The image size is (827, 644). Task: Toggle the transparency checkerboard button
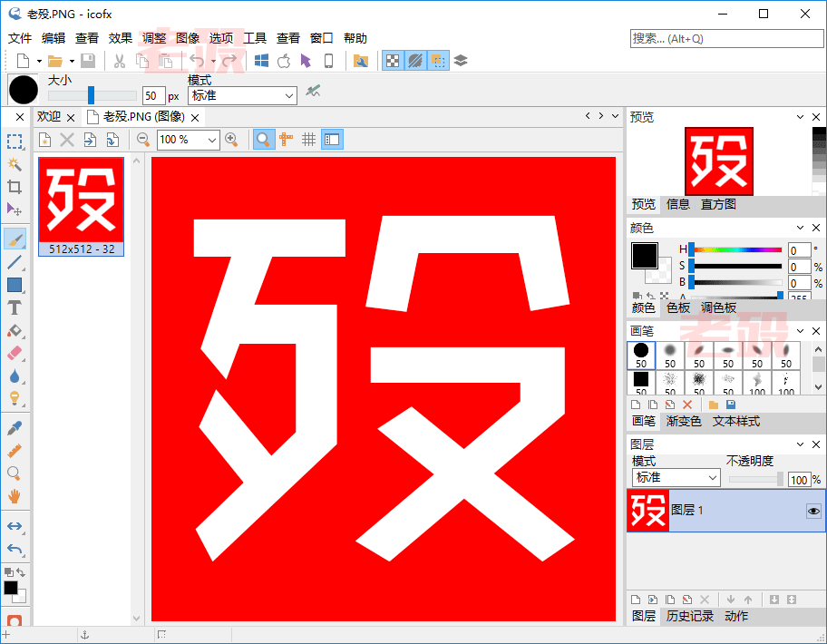(x=393, y=61)
